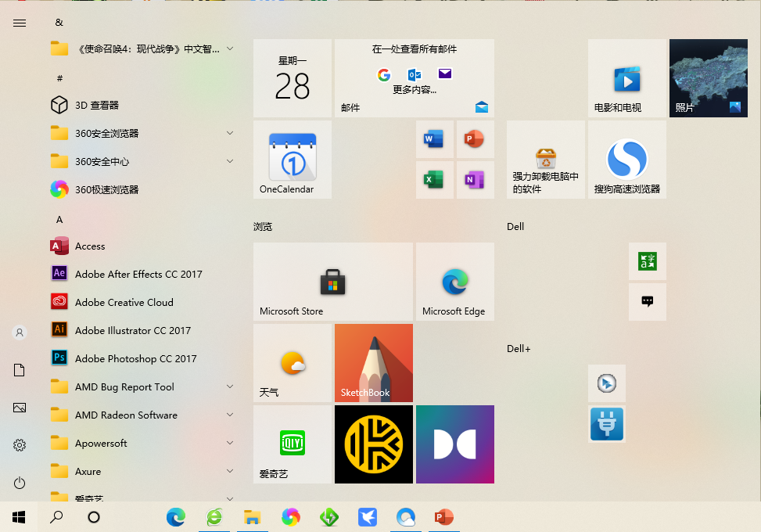Open the 天气 weather tile
761x532 pixels.
pos(293,363)
